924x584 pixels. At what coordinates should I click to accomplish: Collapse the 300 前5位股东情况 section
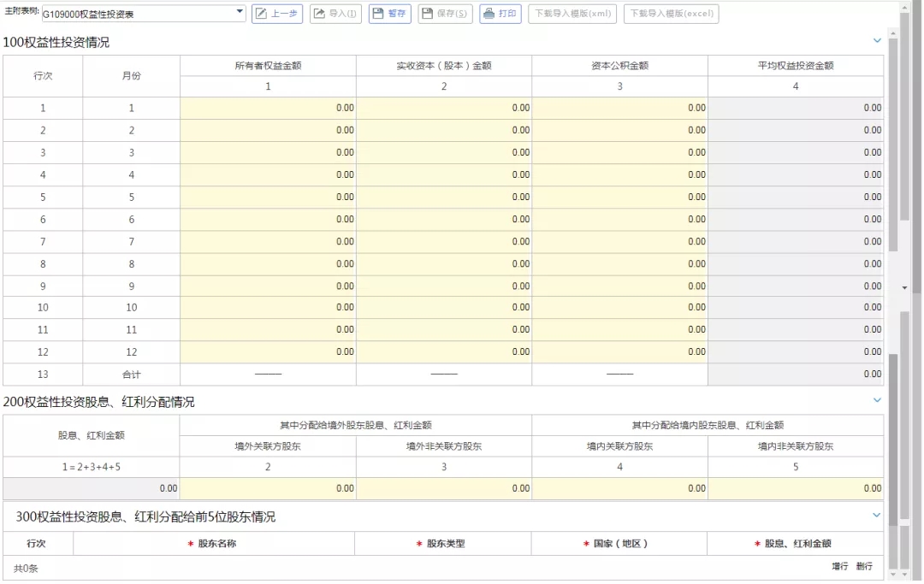coord(876,515)
